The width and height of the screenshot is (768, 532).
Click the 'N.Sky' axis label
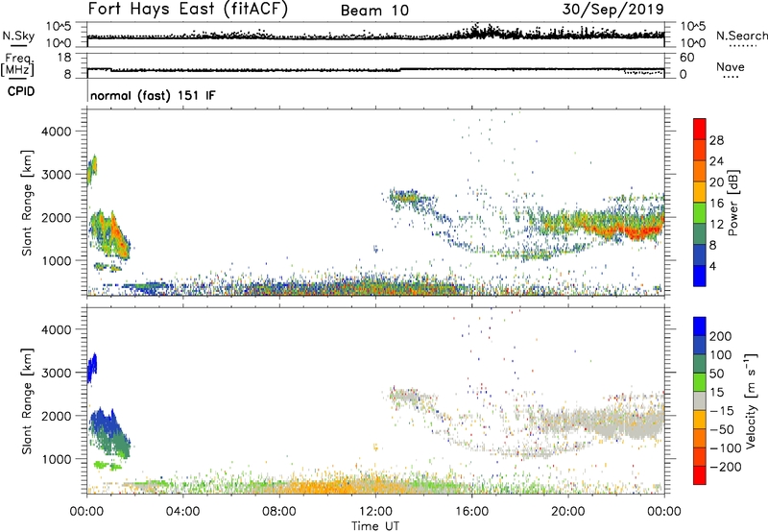[18, 36]
